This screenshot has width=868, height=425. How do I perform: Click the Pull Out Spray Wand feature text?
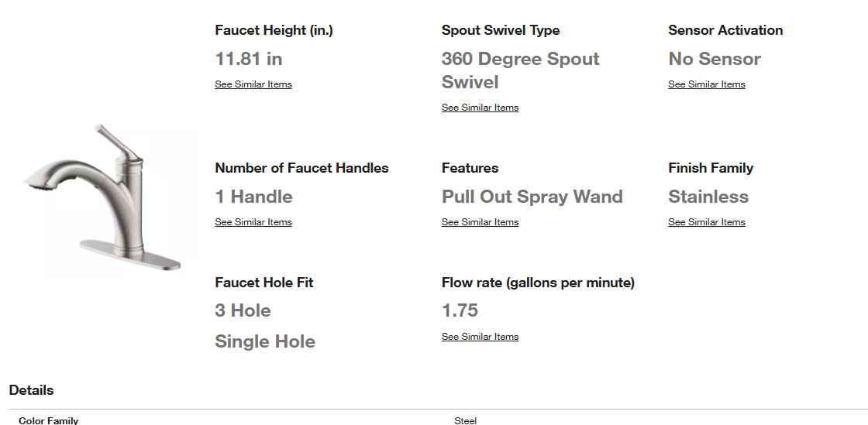[x=532, y=196]
